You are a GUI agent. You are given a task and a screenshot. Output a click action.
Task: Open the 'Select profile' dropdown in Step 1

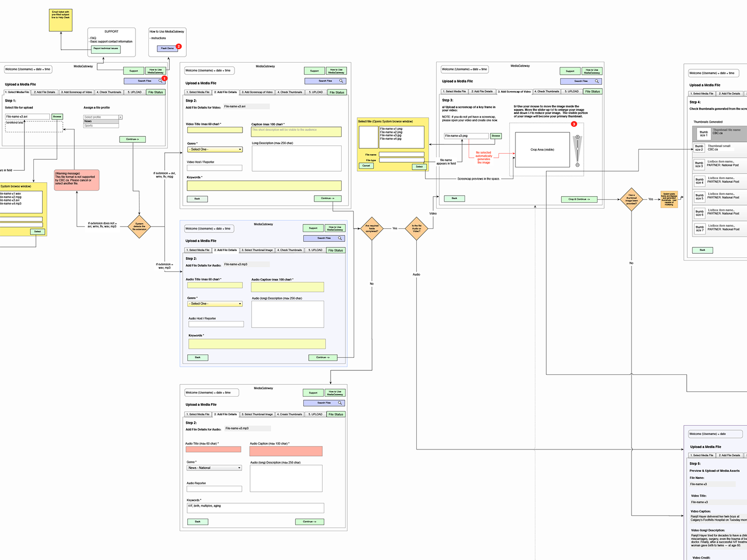tap(102, 117)
